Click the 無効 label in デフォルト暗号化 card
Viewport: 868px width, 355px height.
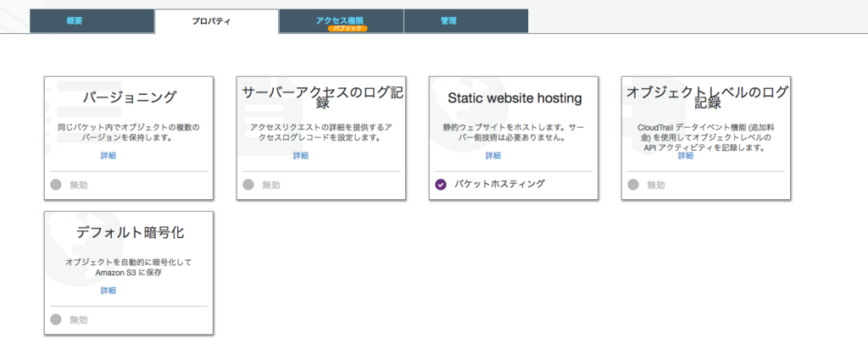79,319
